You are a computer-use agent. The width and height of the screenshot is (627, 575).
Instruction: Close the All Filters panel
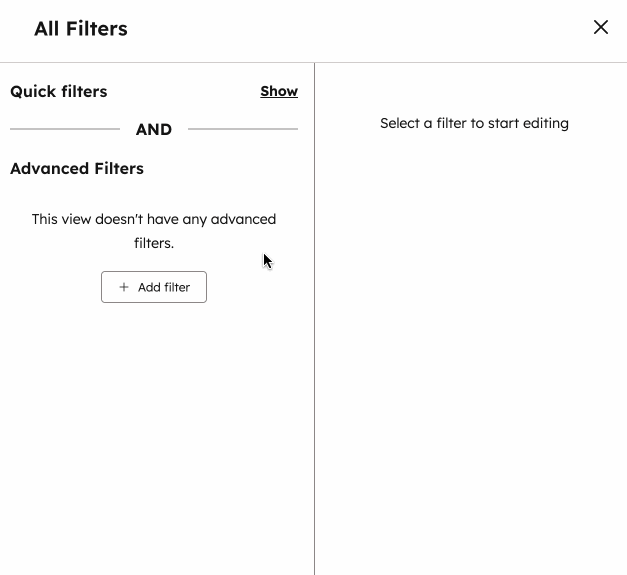click(x=600, y=27)
